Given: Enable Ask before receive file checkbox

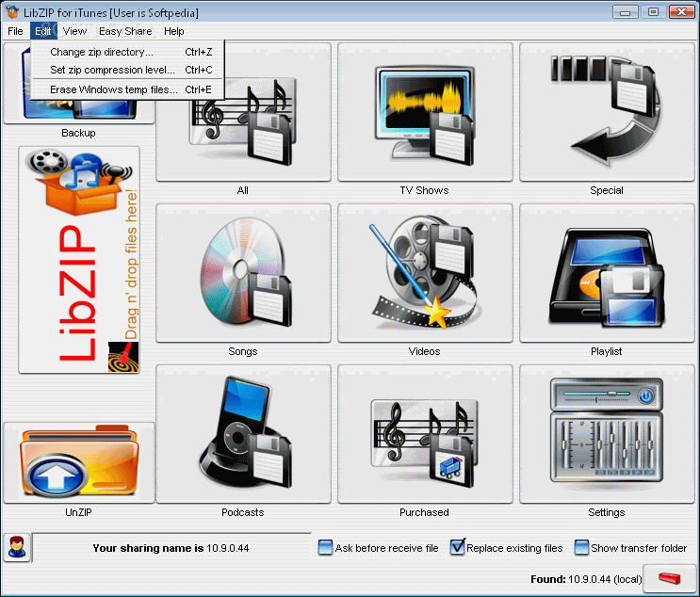Looking at the screenshot, I should (325, 547).
